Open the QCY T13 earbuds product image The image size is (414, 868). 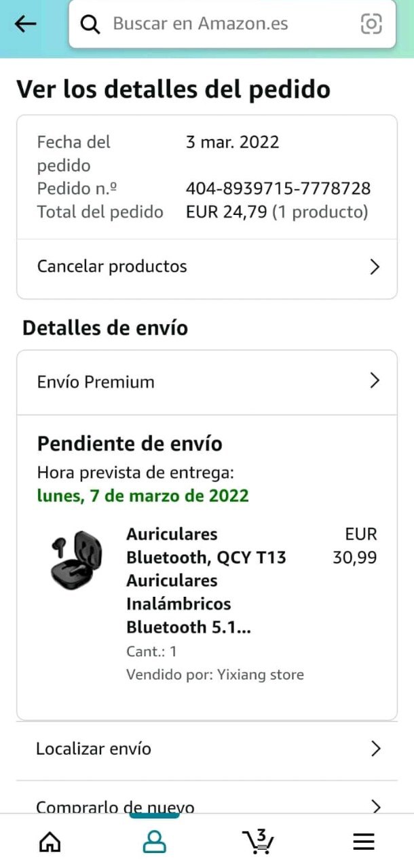[76, 560]
